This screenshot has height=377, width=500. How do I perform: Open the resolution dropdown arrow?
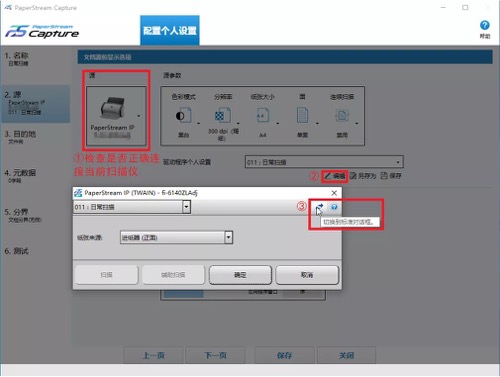[x=238, y=123]
